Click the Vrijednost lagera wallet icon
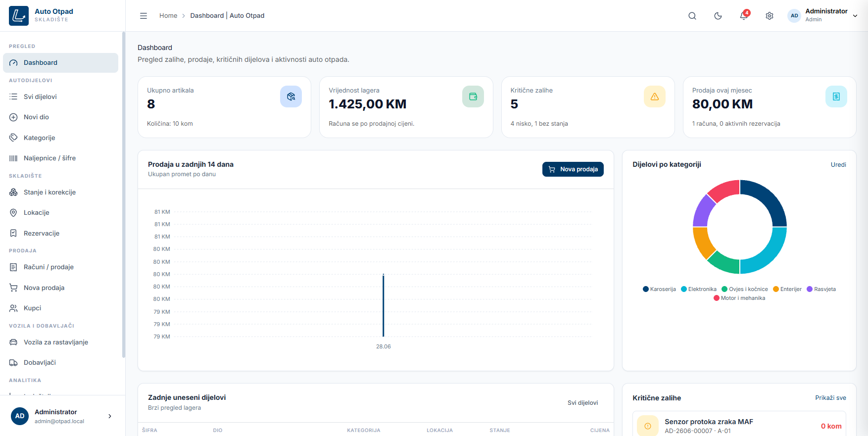868x436 pixels. [473, 97]
